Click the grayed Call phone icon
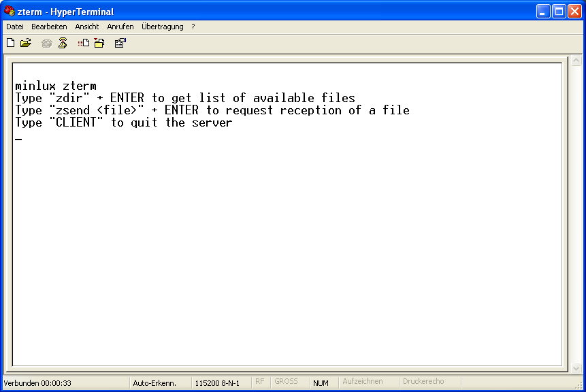This screenshot has width=586, height=392. click(46, 44)
